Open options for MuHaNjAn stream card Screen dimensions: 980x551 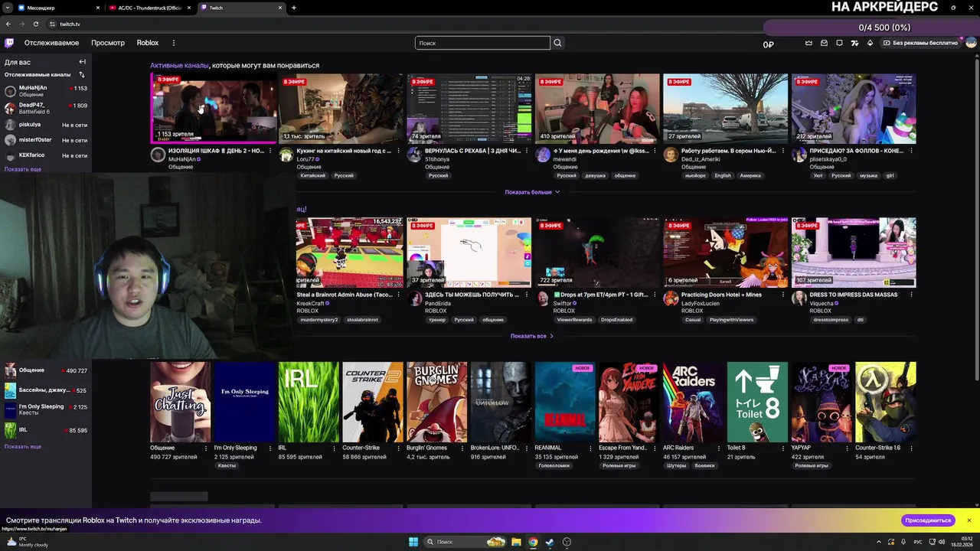(x=270, y=151)
